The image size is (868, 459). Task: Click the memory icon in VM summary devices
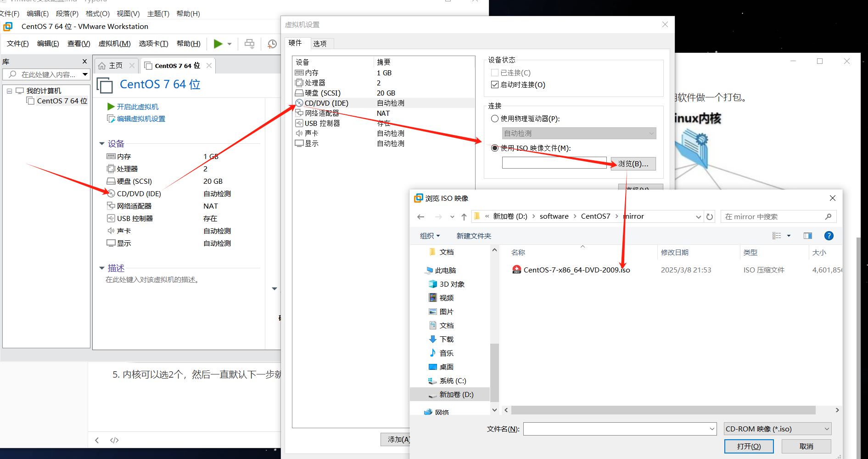point(111,156)
